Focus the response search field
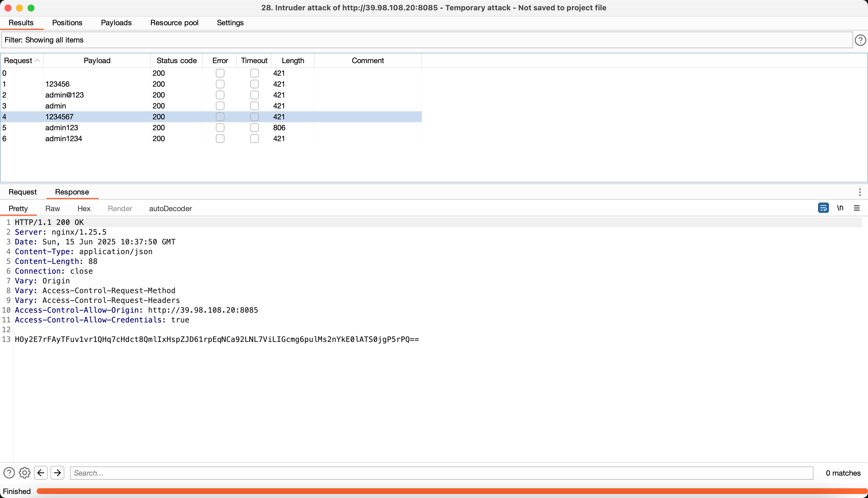Image resolution: width=868 pixels, height=498 pixels. (x=441, y=473)
